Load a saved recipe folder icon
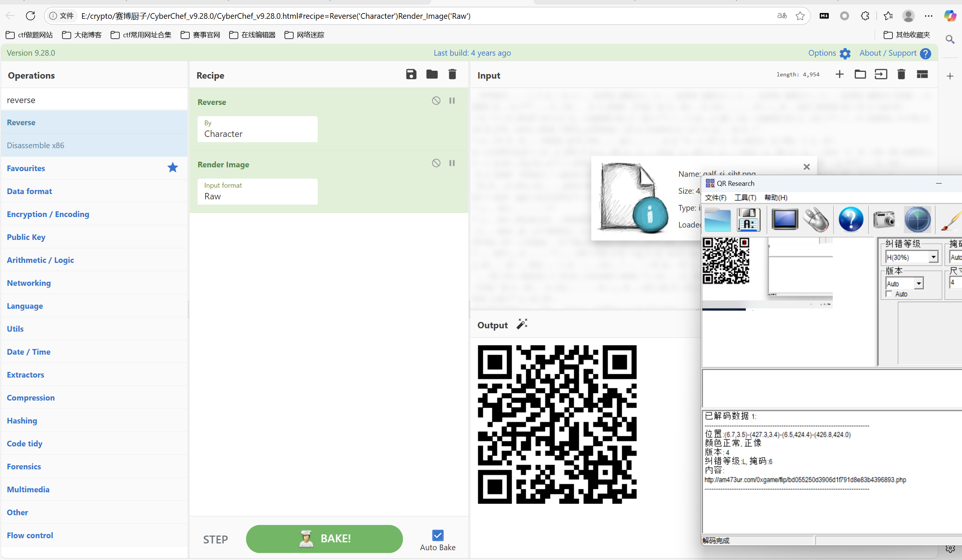 pyautogui.click(x=432, y=74)
